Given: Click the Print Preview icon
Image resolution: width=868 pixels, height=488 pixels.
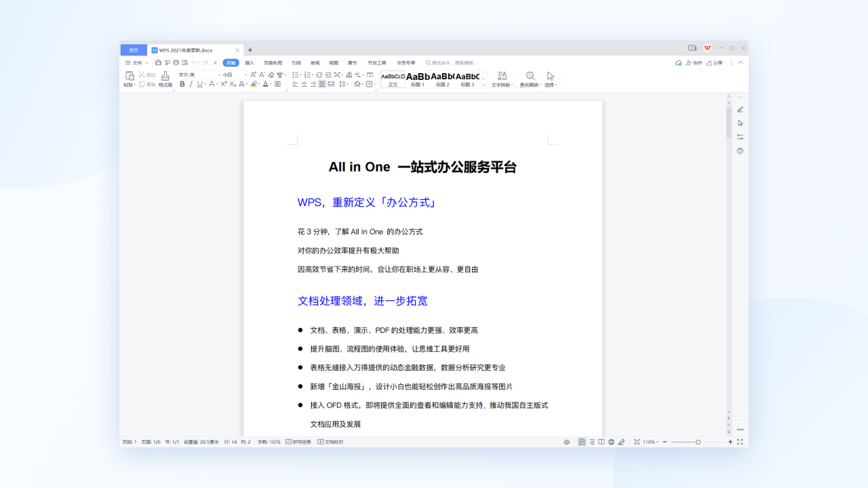Looking at the screenshot, I should click(185, 62).
